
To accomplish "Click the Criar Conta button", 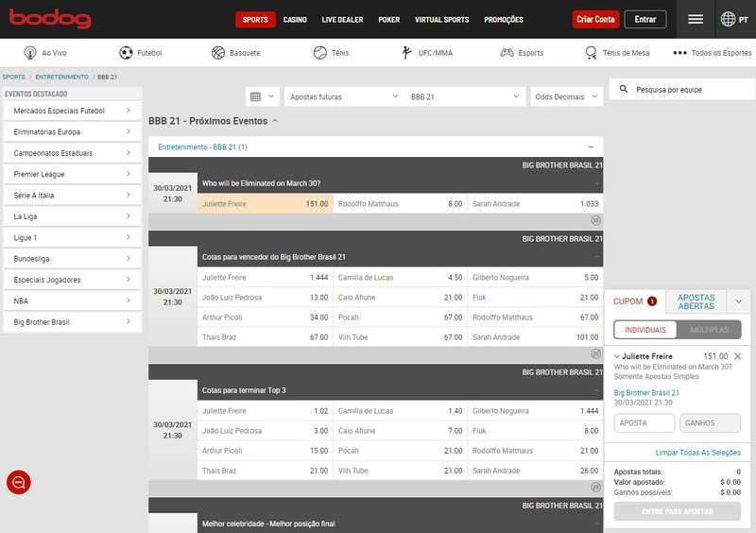I will point(595,20).
